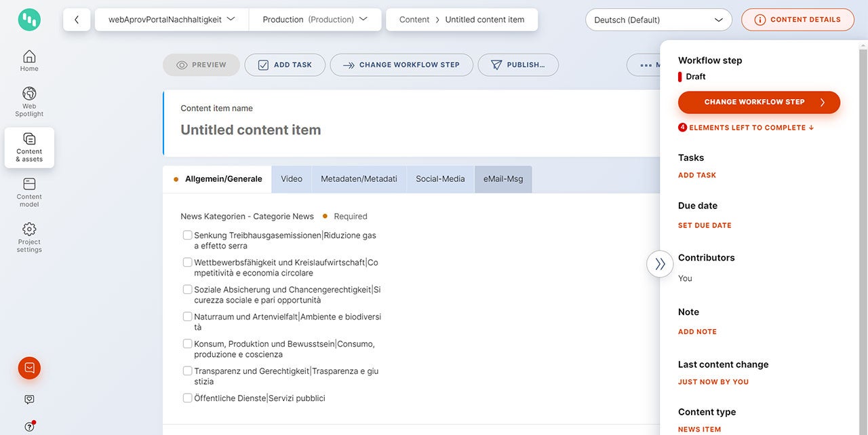Image resolution: width=868 pixels, height=435 pixels.
Task: Select the Social-Media tab
Action: [440, 179]
